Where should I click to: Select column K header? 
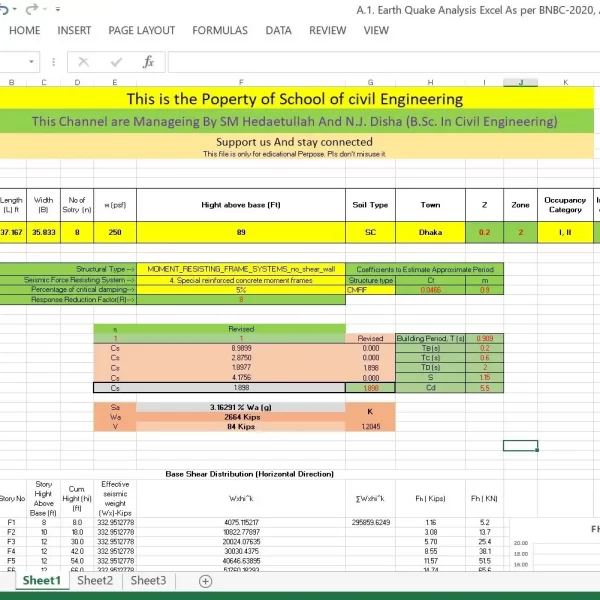[566, 82]
